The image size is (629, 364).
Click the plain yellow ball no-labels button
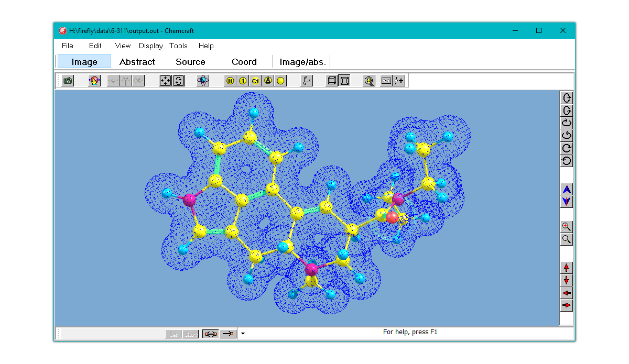281,81
